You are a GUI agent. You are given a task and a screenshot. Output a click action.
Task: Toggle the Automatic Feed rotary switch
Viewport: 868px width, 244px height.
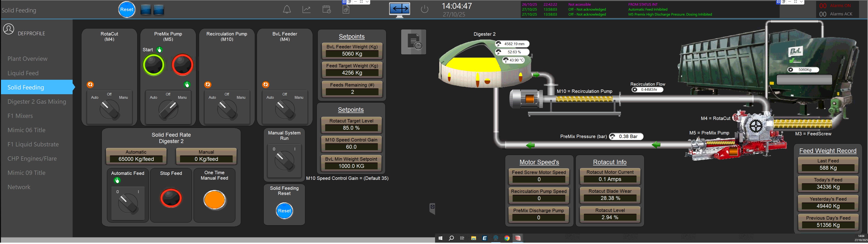(128, 203)
